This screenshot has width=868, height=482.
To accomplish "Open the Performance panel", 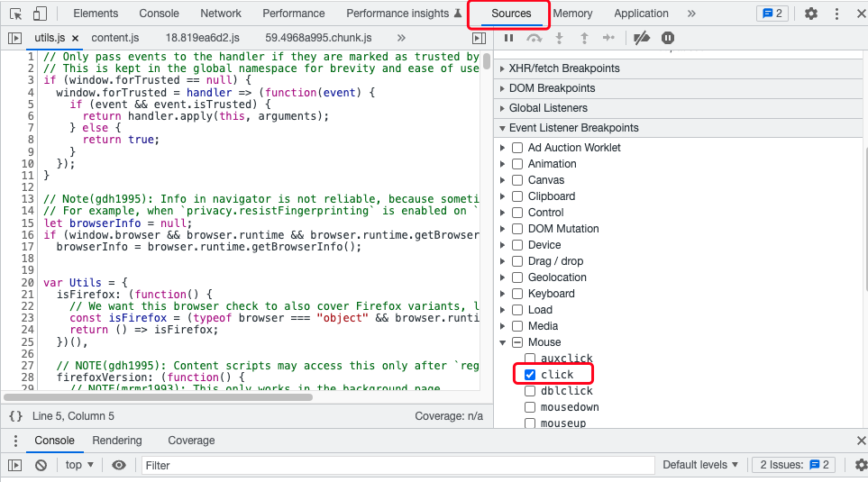I will 294,14.
